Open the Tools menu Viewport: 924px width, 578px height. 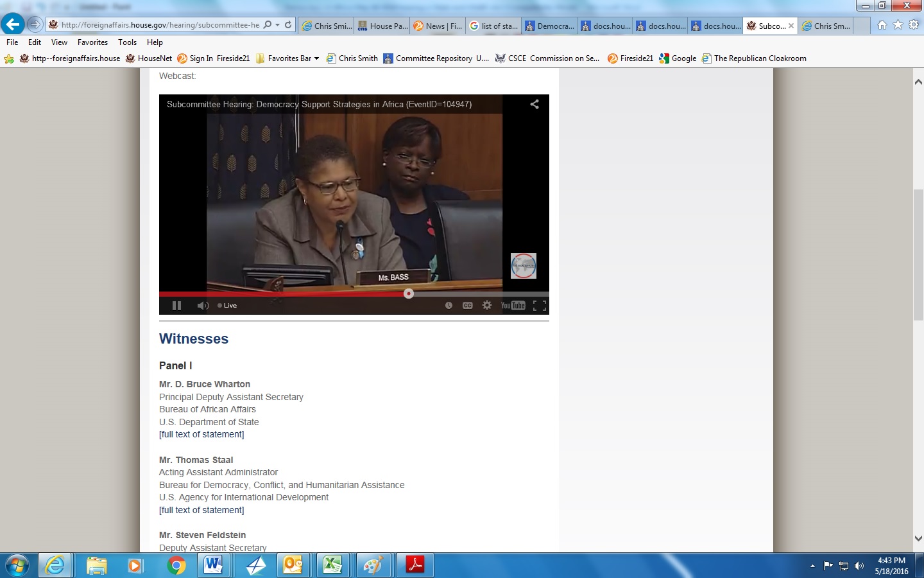[x=127, y=42]
